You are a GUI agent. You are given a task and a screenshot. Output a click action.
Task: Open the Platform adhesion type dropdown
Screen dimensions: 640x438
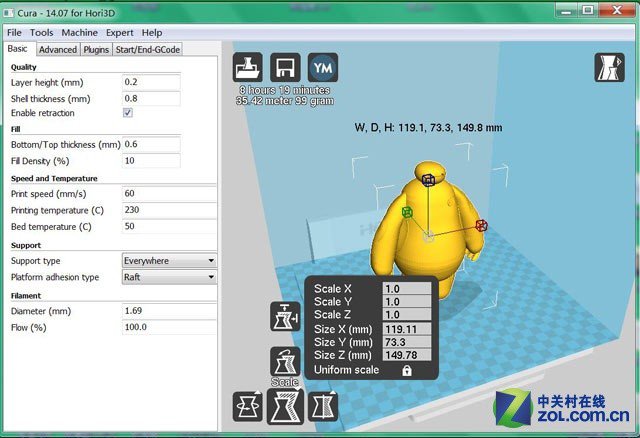click(x=169, y=277)
